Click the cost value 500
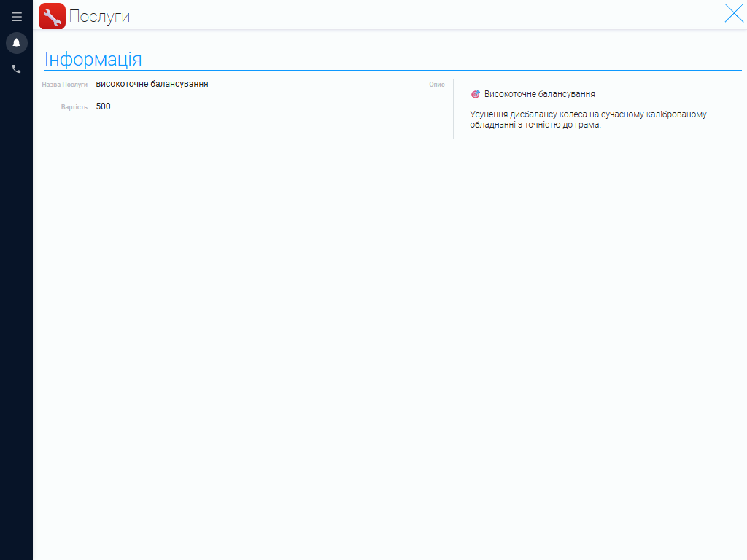 [x=104, y=106]
